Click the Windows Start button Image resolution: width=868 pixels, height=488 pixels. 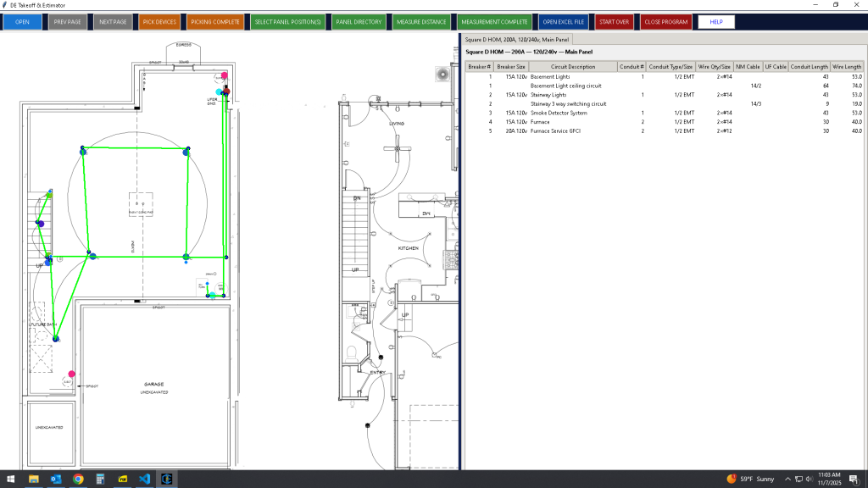pos(11,479)
